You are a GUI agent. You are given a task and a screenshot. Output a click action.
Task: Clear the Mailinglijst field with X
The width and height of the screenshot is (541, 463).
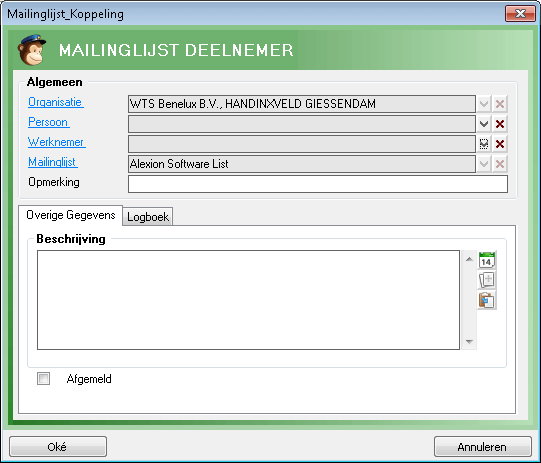click(500, 164)
